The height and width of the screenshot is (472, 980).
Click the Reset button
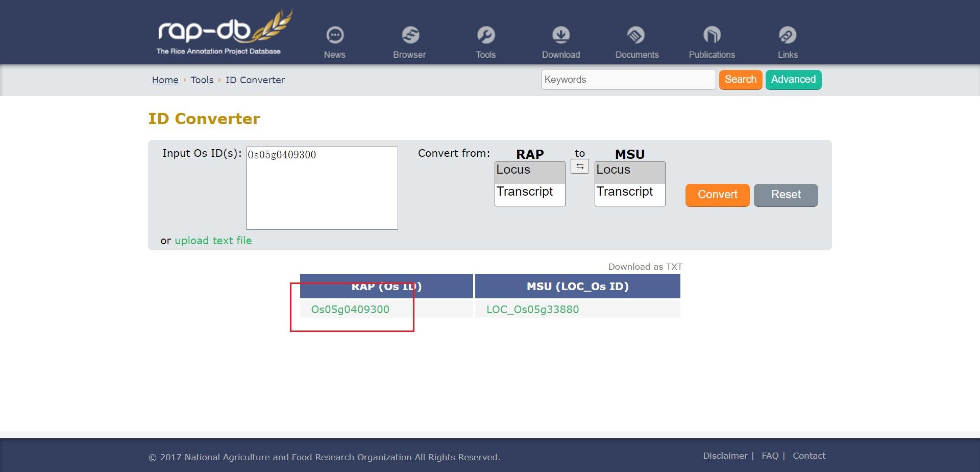[x=786, y=195]
